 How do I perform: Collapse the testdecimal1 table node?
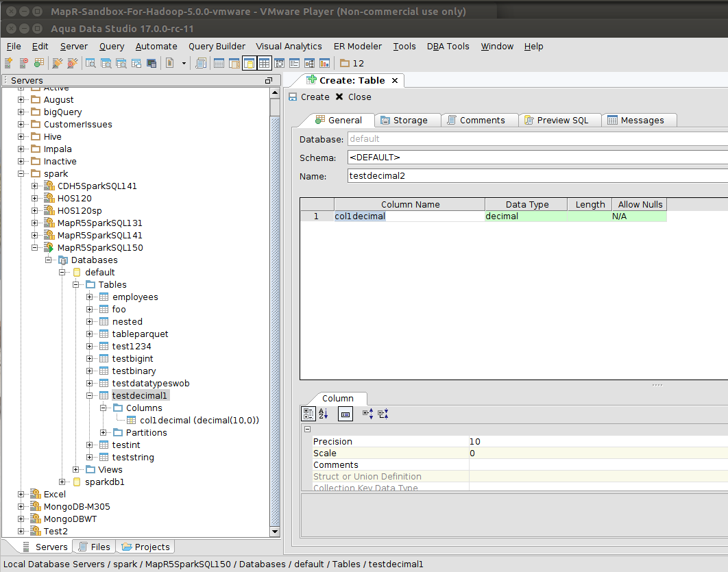point(90,395)
